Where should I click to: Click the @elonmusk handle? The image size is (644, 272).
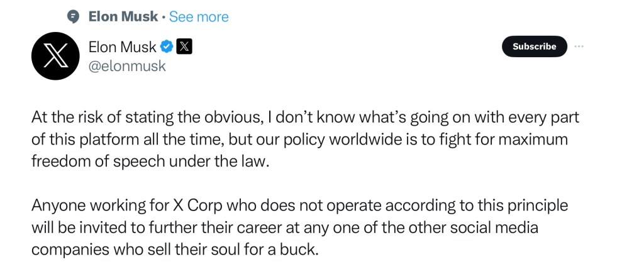tap(128, 65)
